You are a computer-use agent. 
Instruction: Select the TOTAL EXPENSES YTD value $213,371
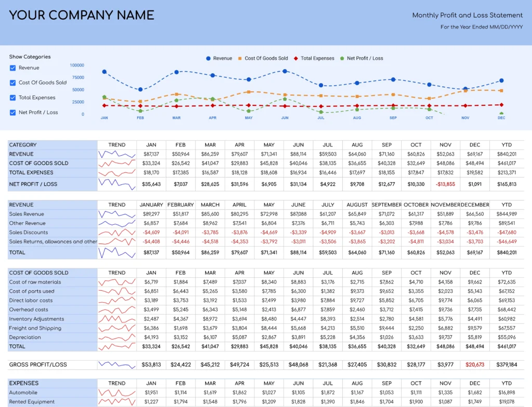pyautogui.click(x=507, y=173)
